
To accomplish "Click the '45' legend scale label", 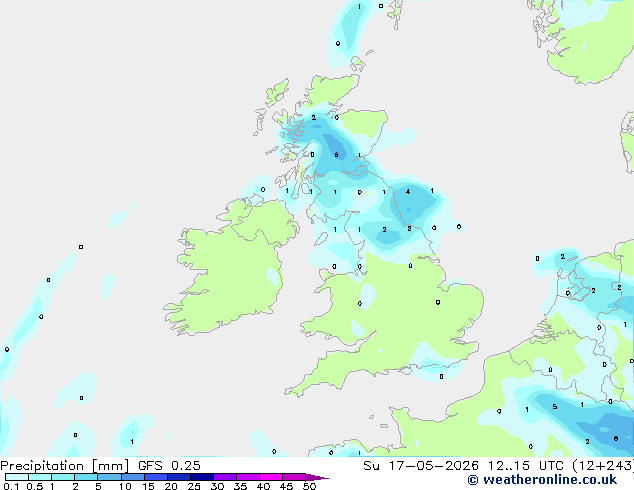I will pos(286,486).
